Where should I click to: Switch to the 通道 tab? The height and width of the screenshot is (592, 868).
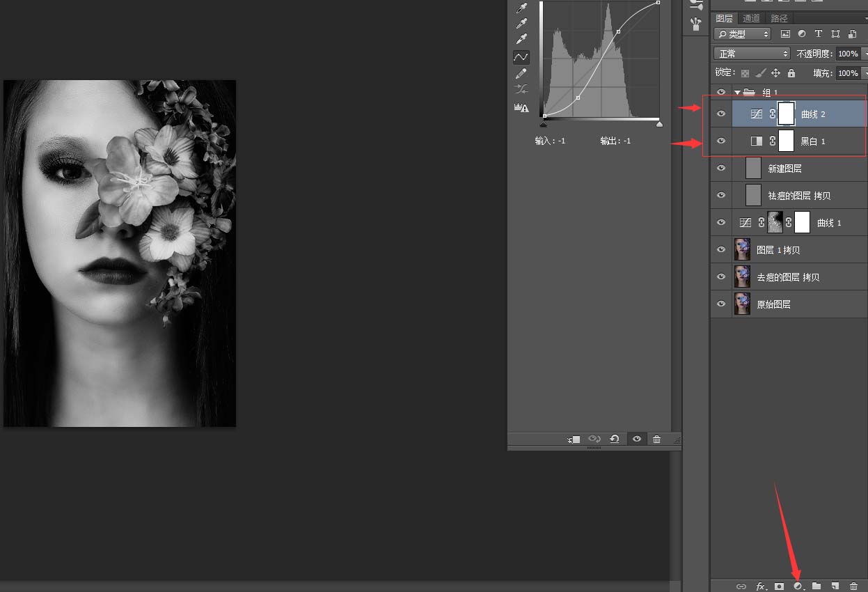(751, 18)
